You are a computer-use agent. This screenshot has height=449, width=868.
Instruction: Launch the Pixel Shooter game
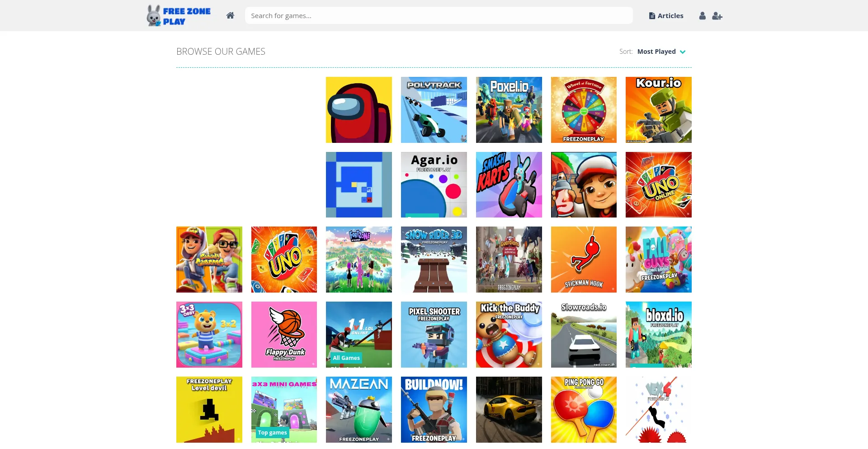coord(434,335)
